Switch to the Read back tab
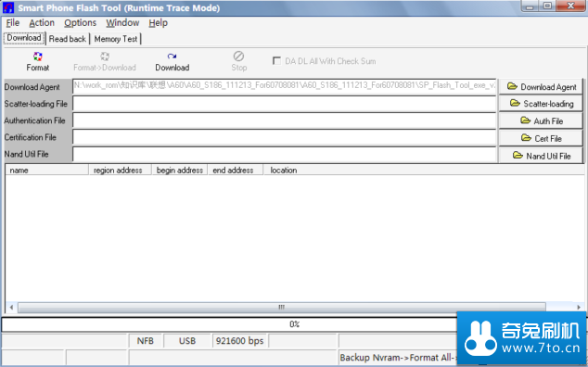The width and height of the screenshot is (588, 367). click(x=68, y=39)
